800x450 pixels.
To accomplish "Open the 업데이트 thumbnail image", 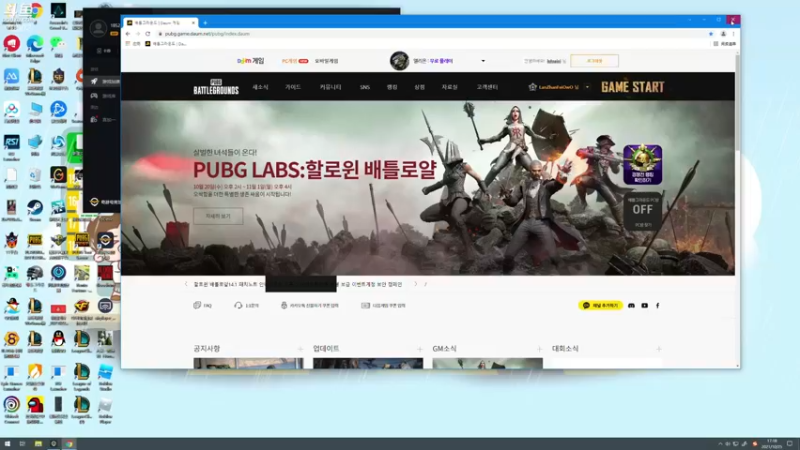I will coord(368,363).
